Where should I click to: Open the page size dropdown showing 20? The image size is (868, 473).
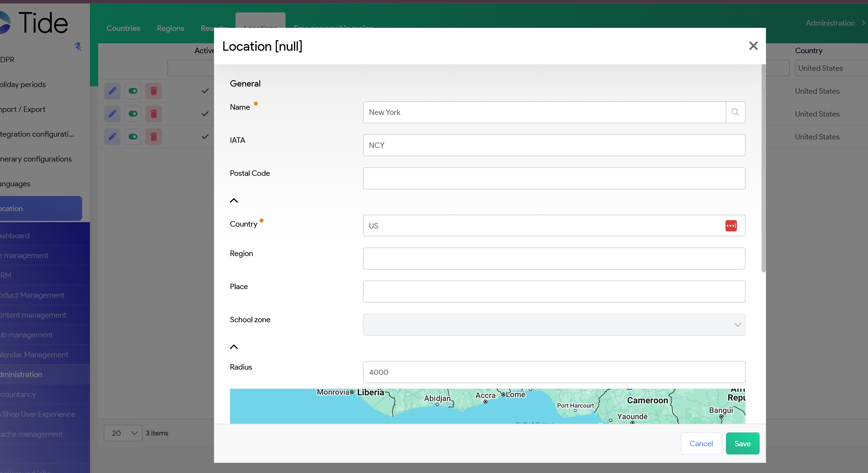[123, 433]
